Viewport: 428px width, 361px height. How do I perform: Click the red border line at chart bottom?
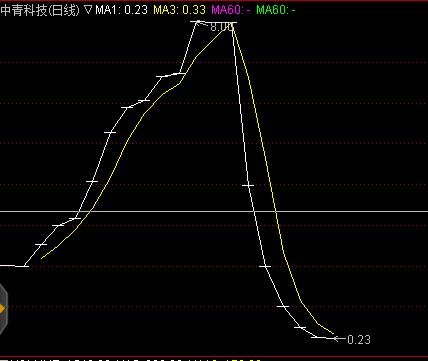[x=214, y=357]
